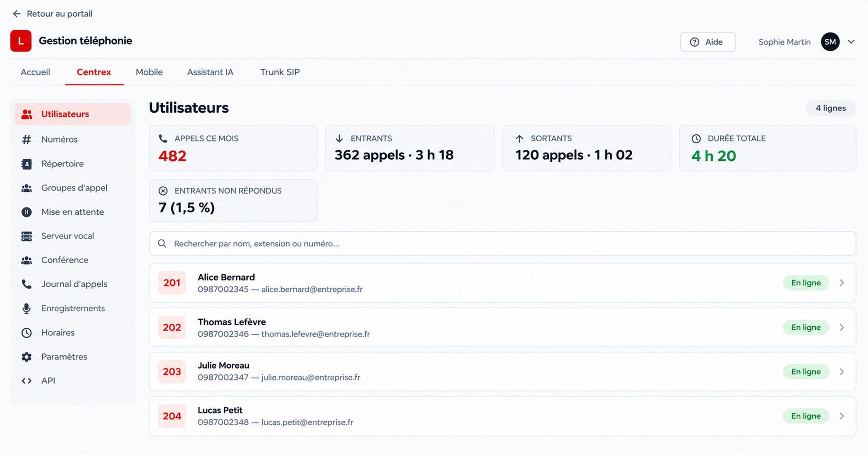868x455 pixels.
Task: Click the Paramètres gear icon
Action: pyautogui.click(x=27, y=357)
